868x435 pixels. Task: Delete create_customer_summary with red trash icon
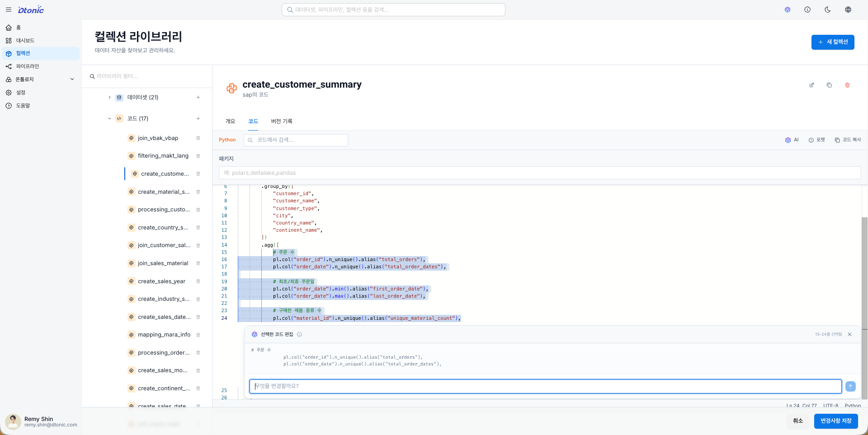pos(847,85)
